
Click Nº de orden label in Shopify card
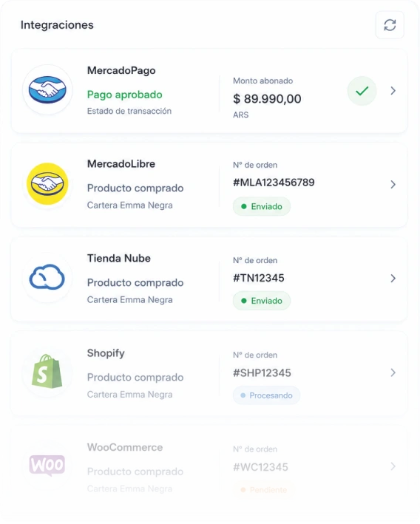tap(255, 355)
